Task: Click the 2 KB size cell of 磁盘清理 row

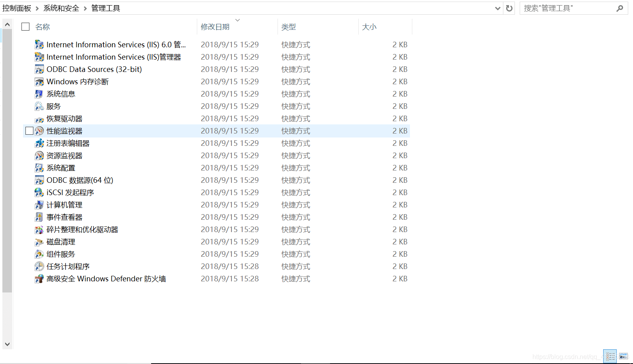Action: tap(400, 242)
